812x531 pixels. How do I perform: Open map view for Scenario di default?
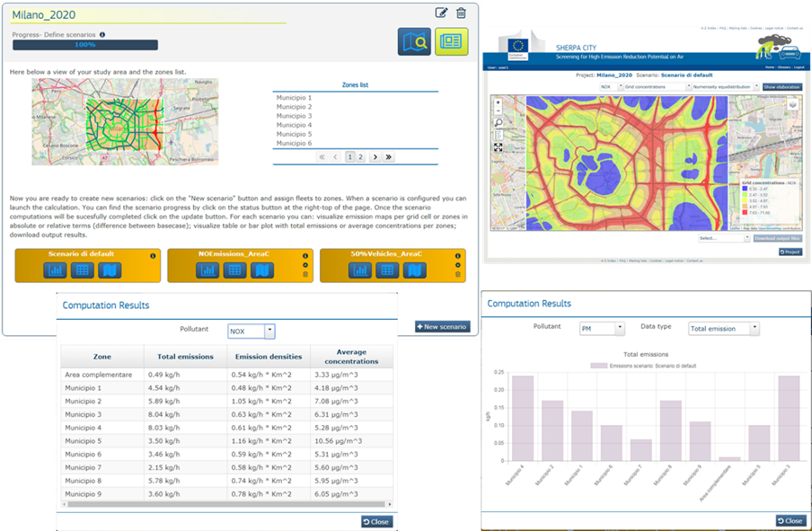[x=110, y=270]
